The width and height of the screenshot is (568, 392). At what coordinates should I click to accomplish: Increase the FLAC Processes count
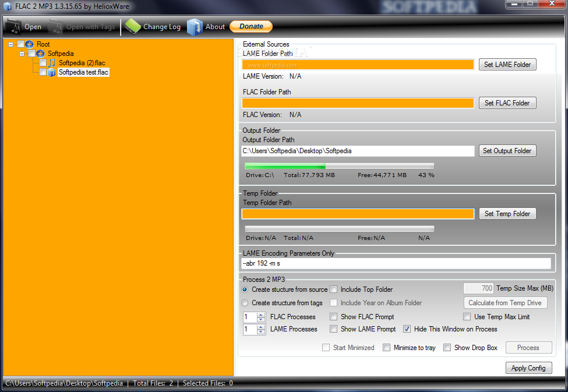261,315
